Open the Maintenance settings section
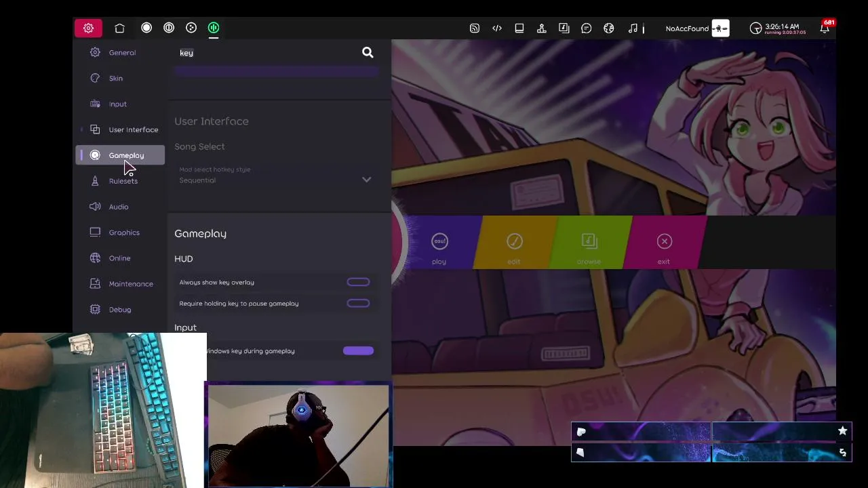This screenshot has height=488, width=868. (120, 284)
